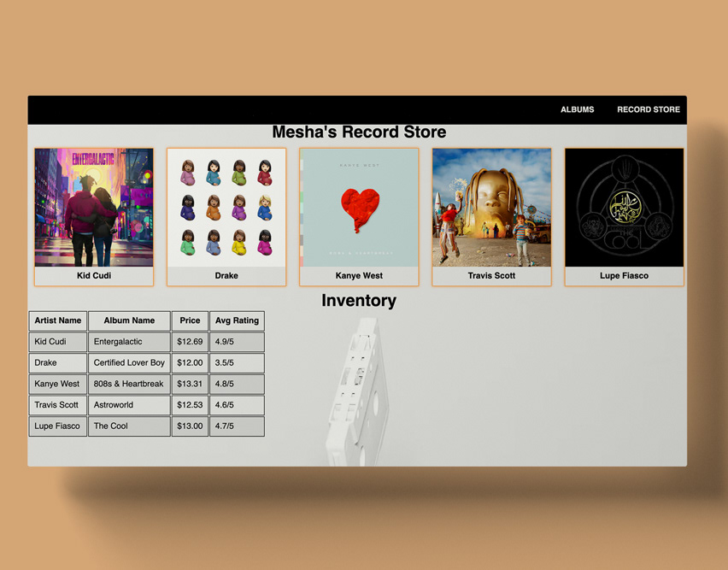This screenshot has height=570, width=728.
Task: Click the Certified Lover Boy emoji cover
Action: 226,208
